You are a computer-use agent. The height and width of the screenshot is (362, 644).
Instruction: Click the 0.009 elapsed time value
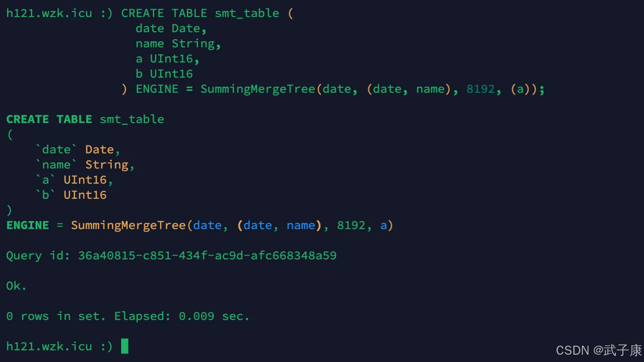(x=196, y=316)
